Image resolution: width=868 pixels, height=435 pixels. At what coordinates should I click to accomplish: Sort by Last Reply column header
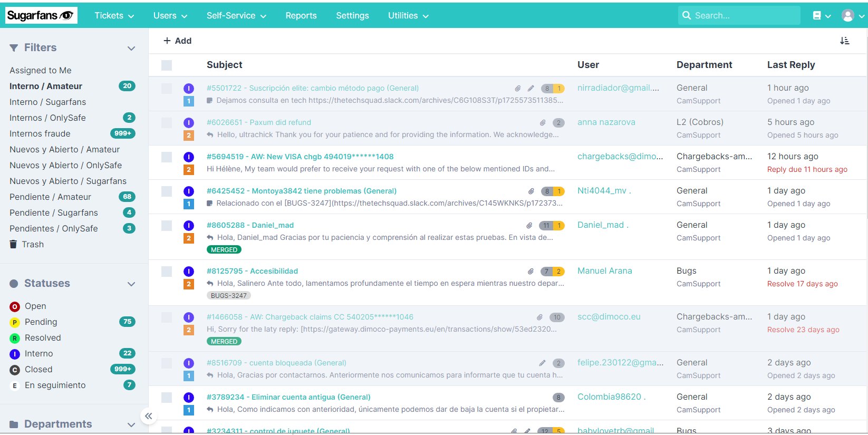coord(791,65)
